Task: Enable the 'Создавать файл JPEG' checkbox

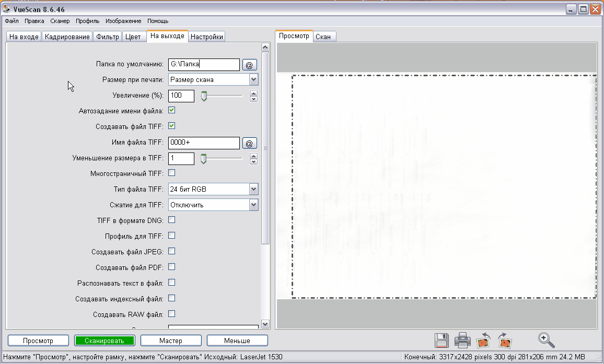Action: point(171,251)
